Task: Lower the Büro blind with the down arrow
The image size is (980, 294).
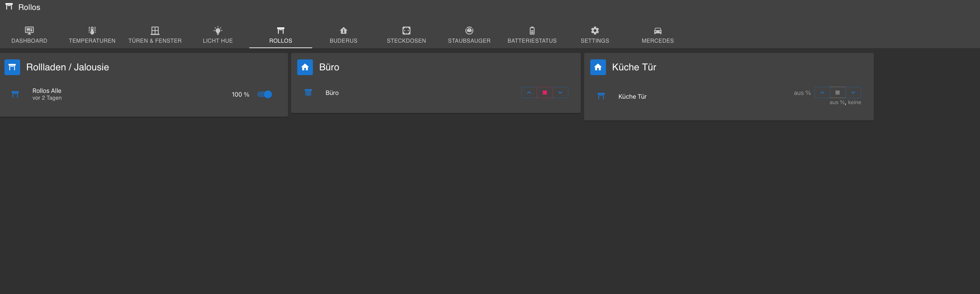Action: [560, 93]
